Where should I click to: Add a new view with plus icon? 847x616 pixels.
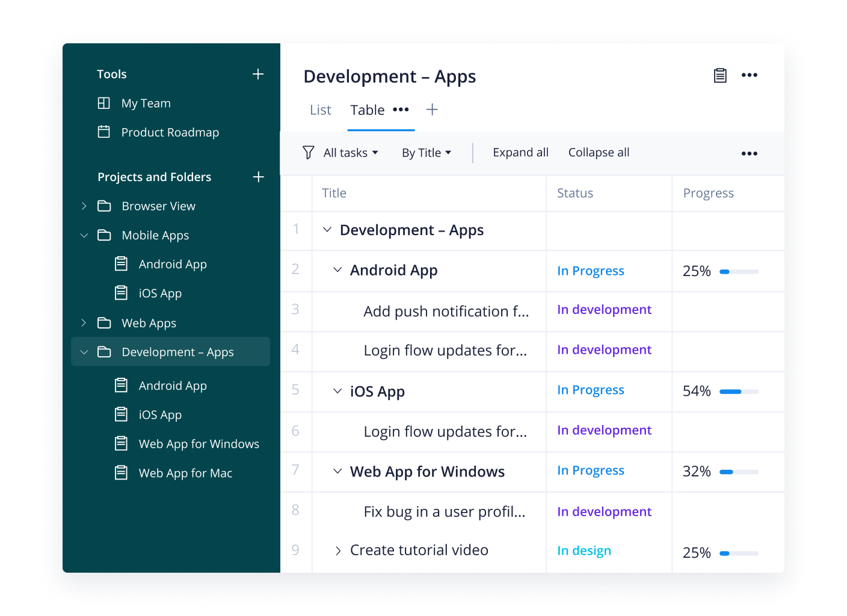coord(432,109)
